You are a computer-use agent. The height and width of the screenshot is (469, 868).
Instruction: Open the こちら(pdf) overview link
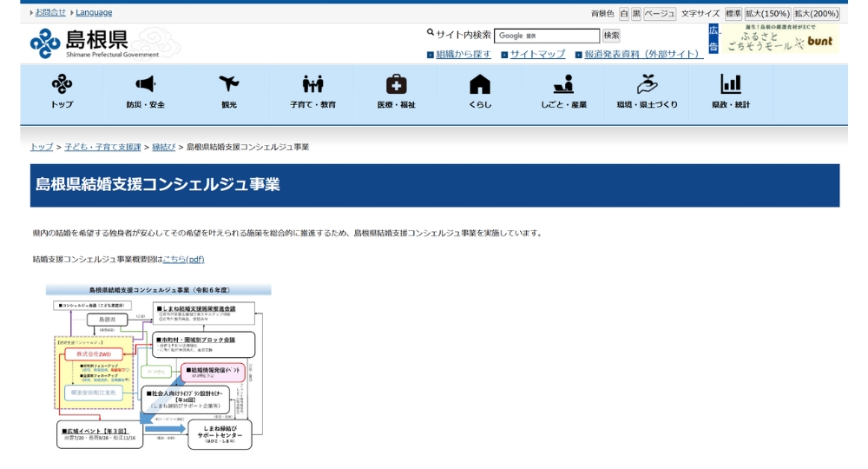click(x=183, y=259)
